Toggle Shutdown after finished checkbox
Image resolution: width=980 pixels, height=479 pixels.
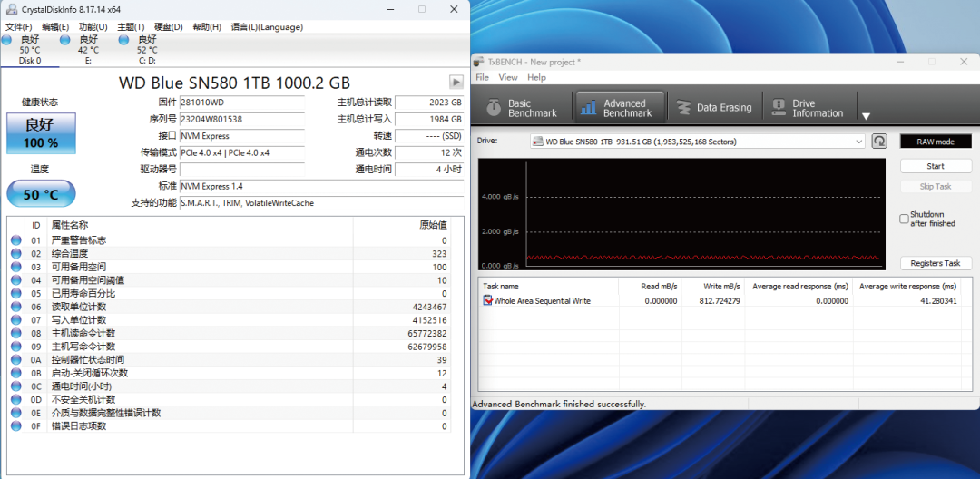point(904,219)
